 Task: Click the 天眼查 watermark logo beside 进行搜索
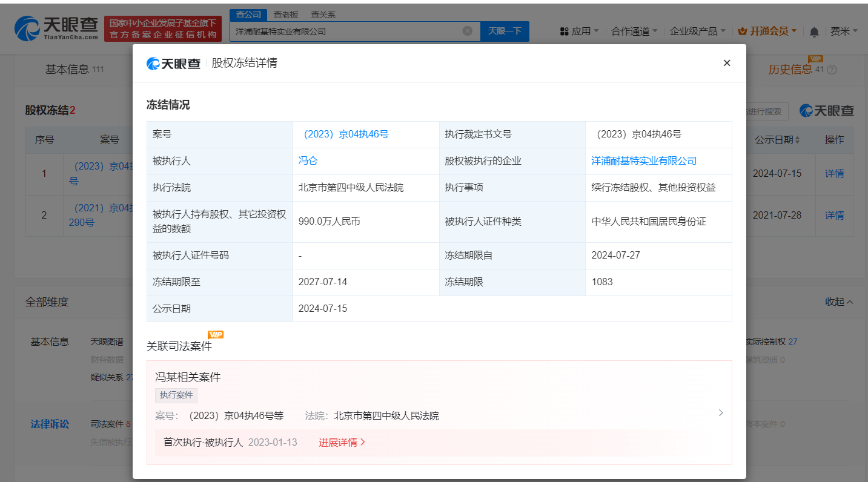pos(826,111)
